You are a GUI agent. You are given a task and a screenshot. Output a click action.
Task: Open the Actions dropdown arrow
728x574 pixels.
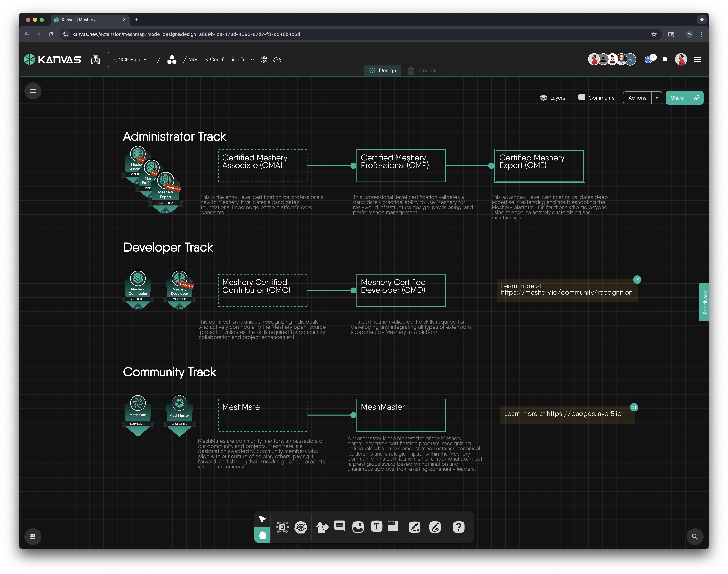pos(656,98)
